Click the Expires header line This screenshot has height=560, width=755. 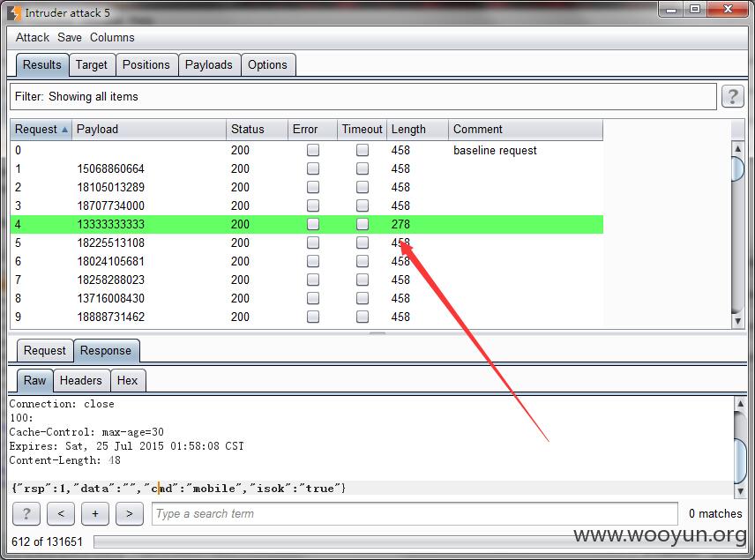pos(127,446)
